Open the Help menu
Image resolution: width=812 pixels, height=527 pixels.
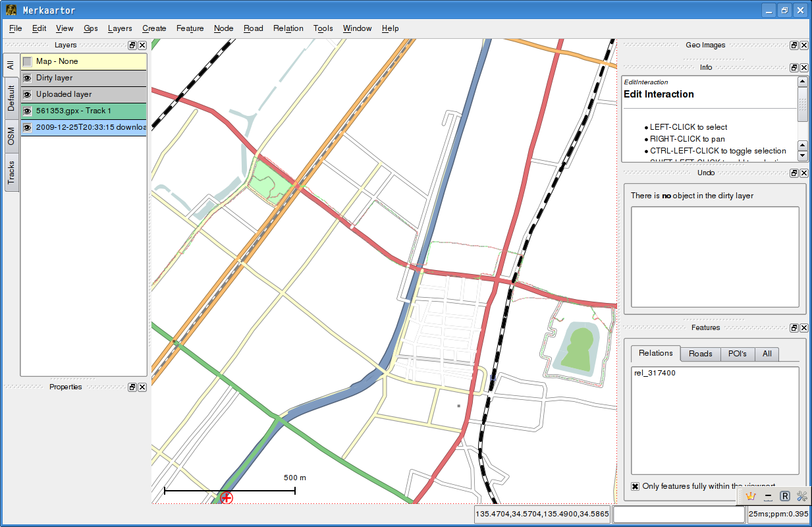[x=390, y=28]
